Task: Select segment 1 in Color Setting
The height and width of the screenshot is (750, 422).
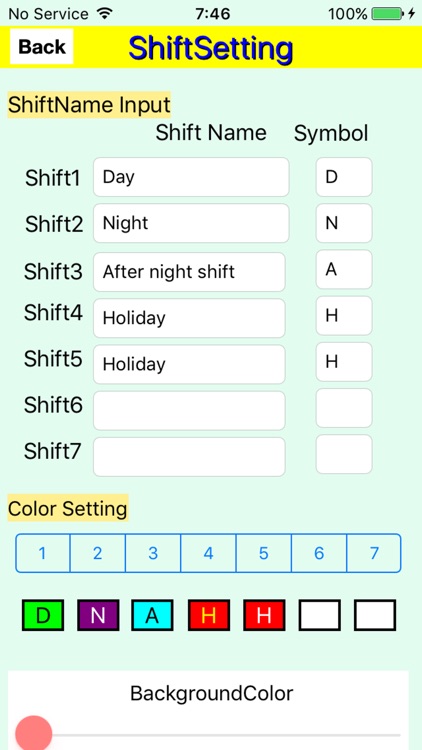Action: point(43,553)
